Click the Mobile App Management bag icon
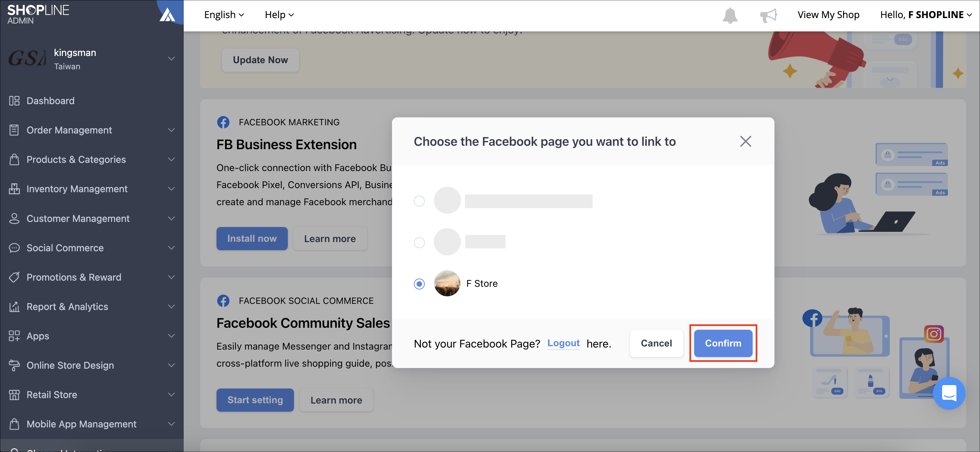Image resolution: width=980 pixels, height=452 pixels. pos(14,424)
